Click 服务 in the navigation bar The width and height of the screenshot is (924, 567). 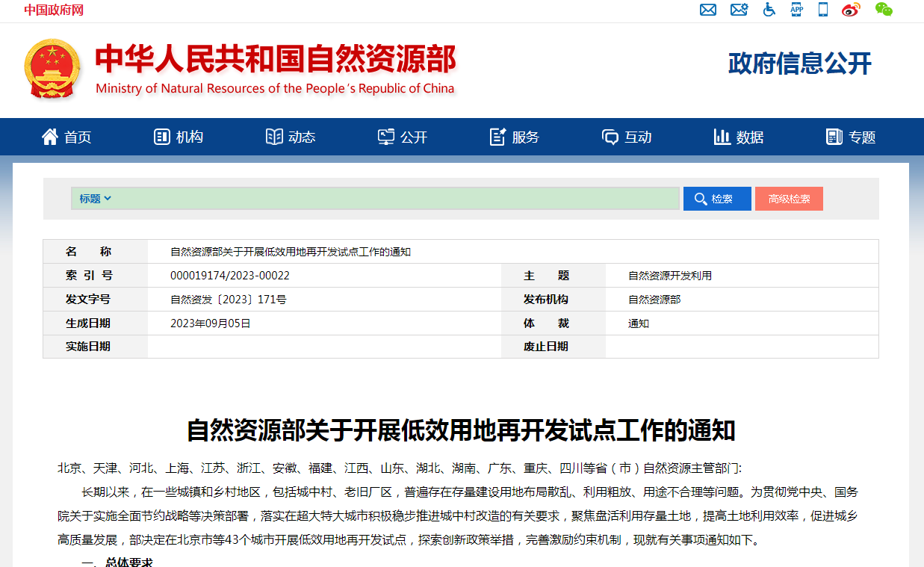tap(515, 137)
